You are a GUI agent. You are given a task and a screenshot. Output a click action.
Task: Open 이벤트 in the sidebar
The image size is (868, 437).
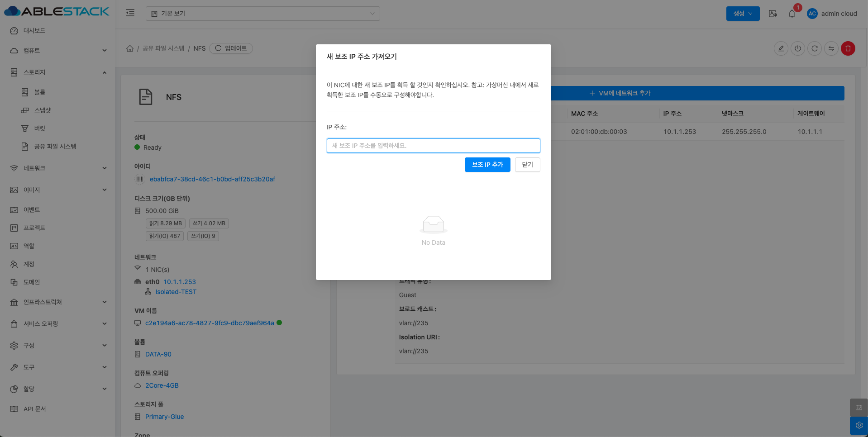tap(32, 210)
